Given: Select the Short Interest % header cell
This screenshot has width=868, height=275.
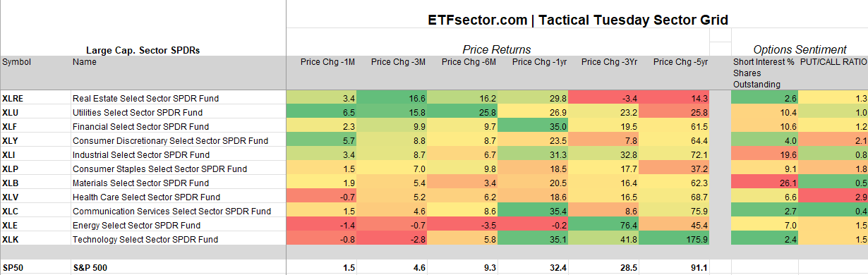Looking at the screenshot, I should (764, 73).
